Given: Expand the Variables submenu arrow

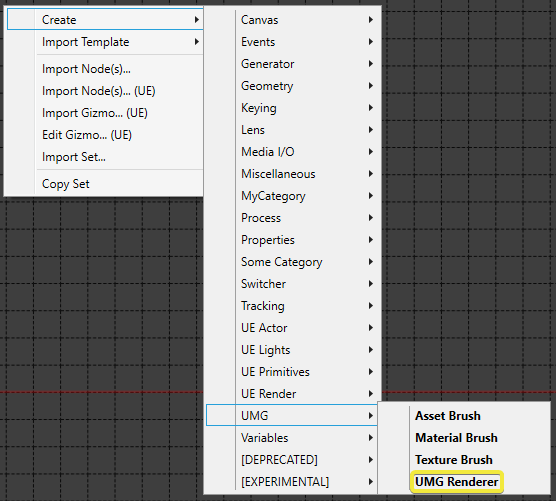Looking at the screenshot, I should 371,438.
